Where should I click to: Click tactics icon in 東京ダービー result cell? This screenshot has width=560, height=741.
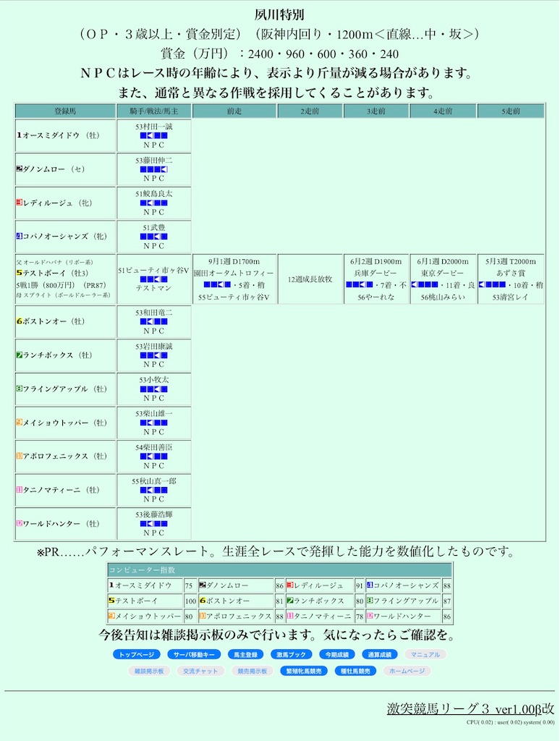point(425,284)
